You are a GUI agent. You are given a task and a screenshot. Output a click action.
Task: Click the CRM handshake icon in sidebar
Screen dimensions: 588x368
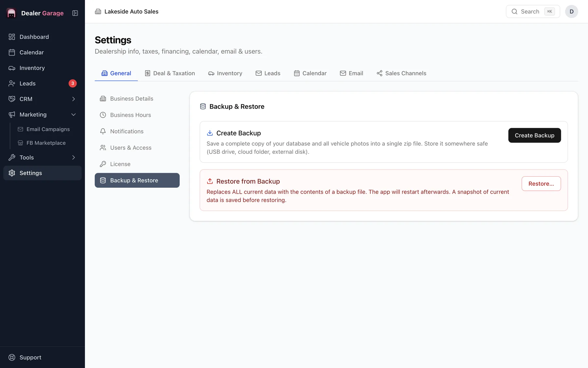click(x=12, y=99)
